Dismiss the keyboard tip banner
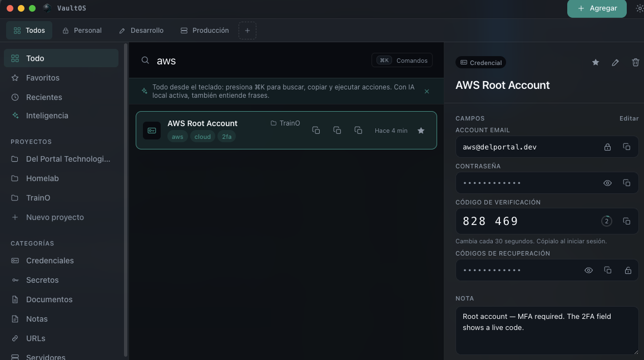This screenshot has height=360, width=644. [x=427, y=92]
